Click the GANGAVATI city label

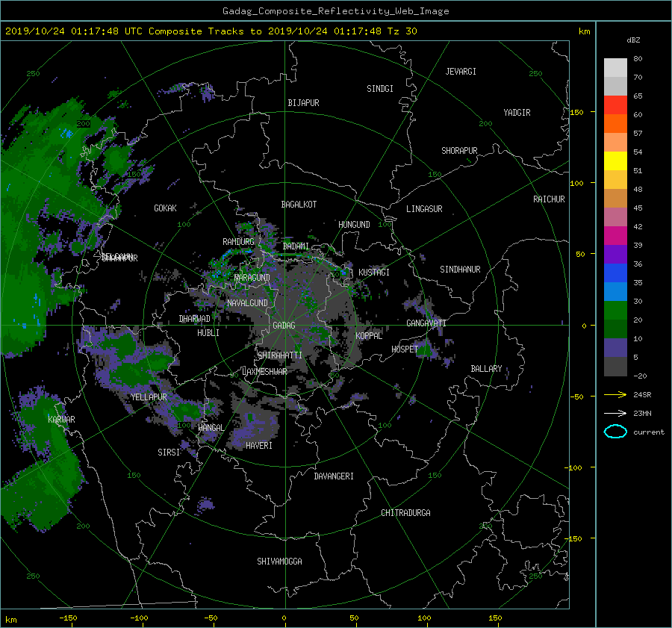426,323
